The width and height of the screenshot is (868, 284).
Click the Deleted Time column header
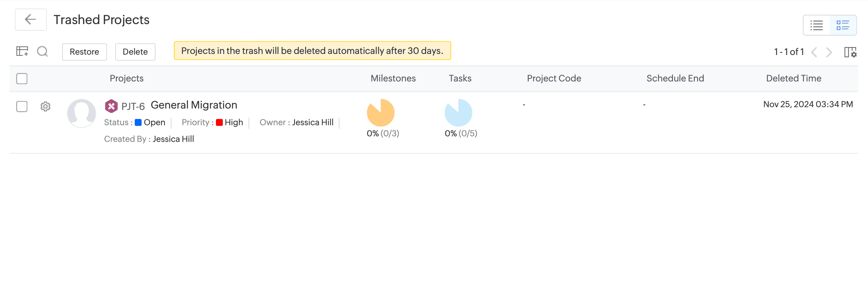(x=794, y=78)
